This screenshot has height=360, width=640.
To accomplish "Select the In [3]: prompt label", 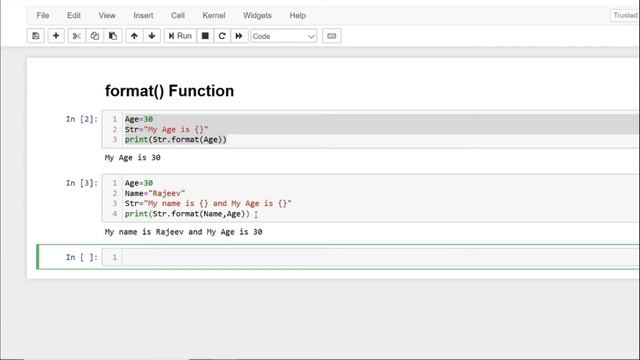I will [82, 183].
